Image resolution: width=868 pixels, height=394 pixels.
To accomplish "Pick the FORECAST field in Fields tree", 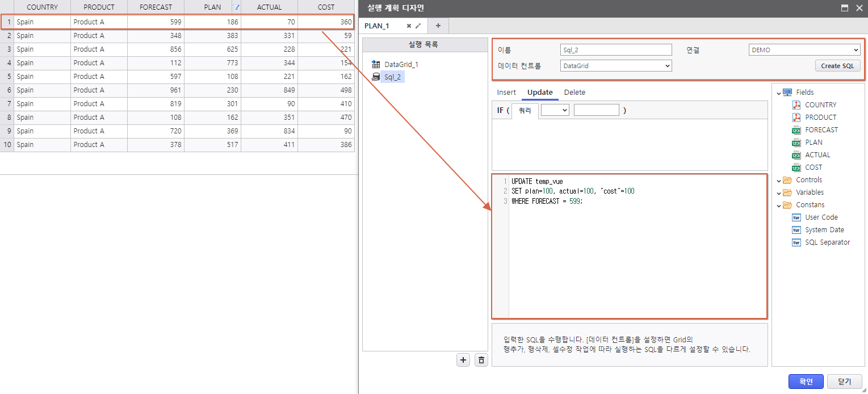I will coord(821,130).
